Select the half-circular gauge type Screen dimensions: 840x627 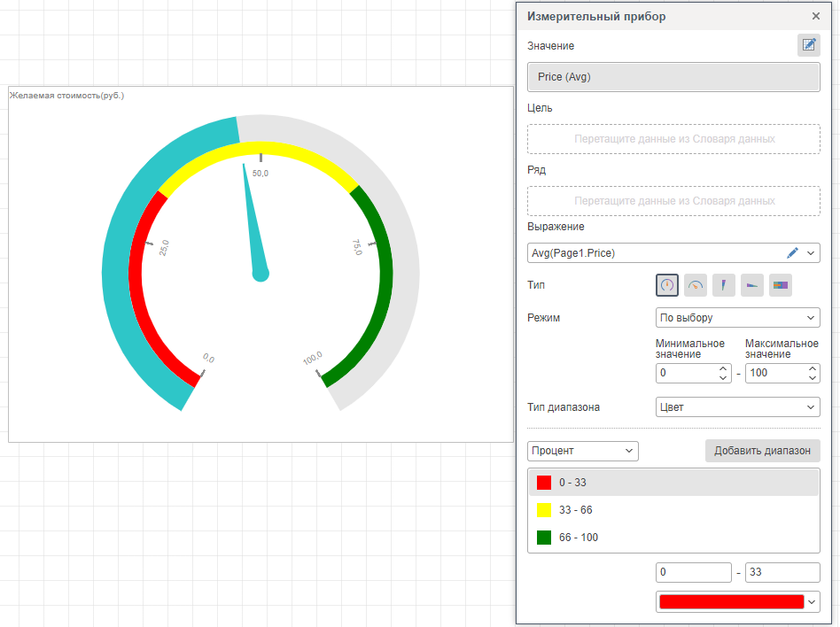point(696,285)
